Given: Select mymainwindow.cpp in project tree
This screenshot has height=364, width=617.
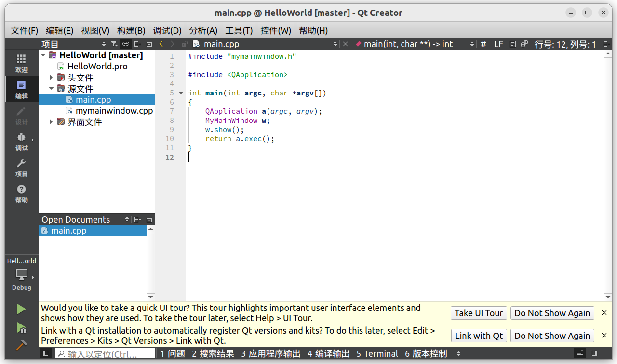Looking at the screenshot, I should (114, 111).
